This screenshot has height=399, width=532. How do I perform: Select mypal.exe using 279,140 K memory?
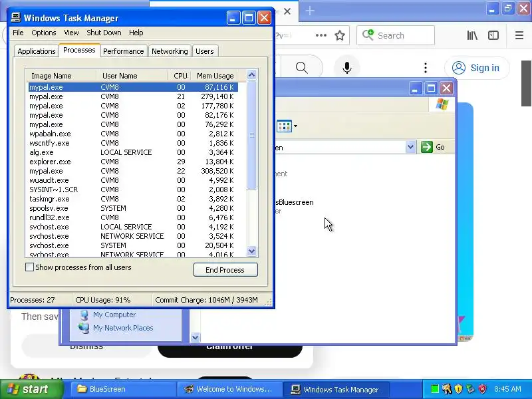(133, 96)
